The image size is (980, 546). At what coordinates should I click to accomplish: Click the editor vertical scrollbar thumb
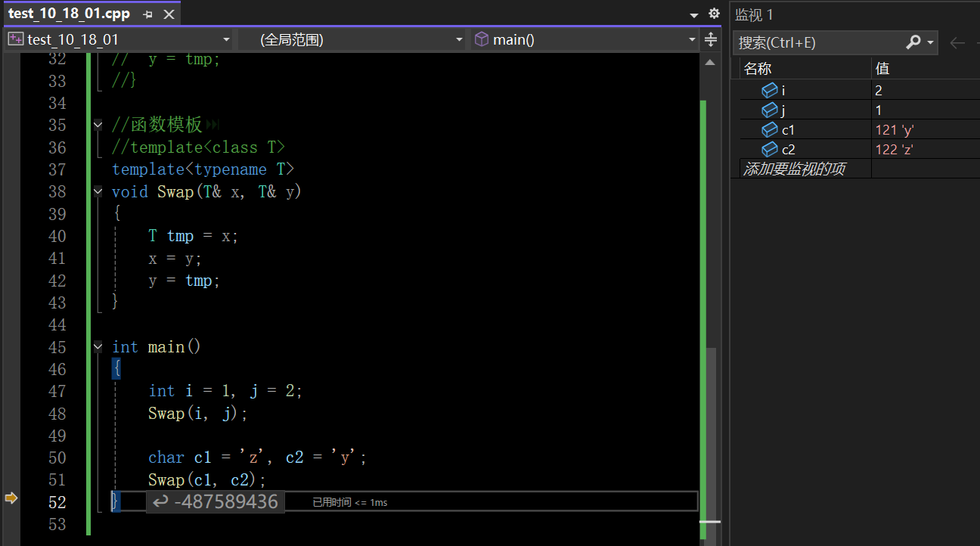tap(710, 442)
